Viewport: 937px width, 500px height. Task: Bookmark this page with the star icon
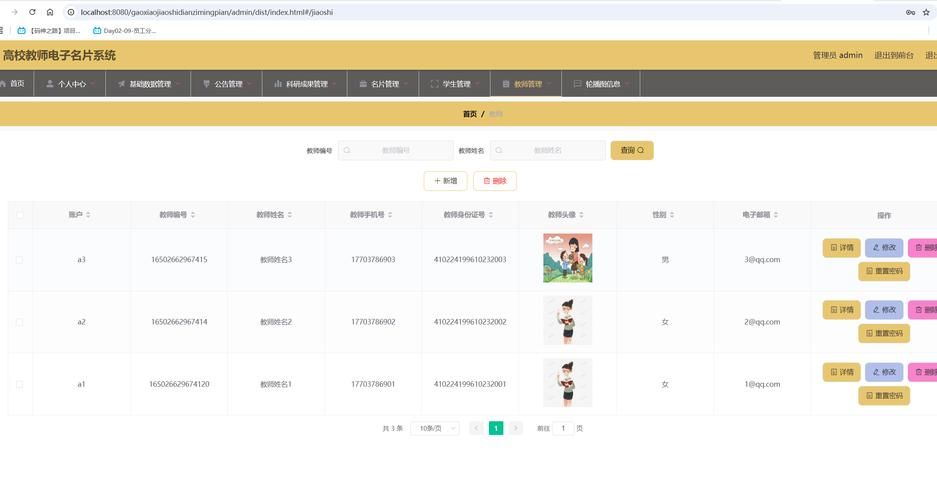(x=926, y=12)
